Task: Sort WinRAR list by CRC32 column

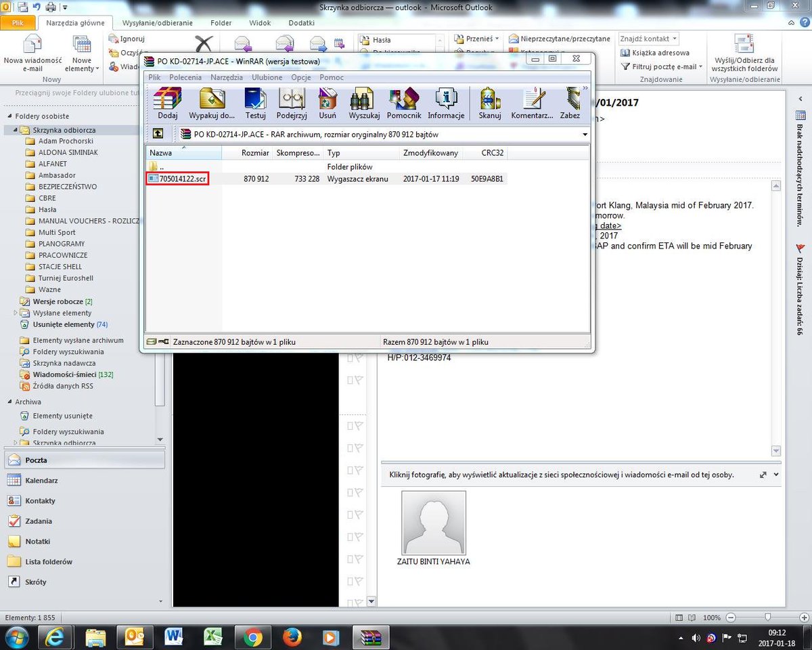Action: (484, 153)
